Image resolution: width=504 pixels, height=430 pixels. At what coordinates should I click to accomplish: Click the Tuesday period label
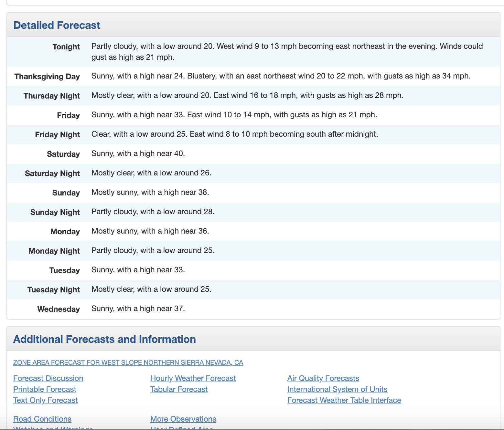(x=64, y=270)
